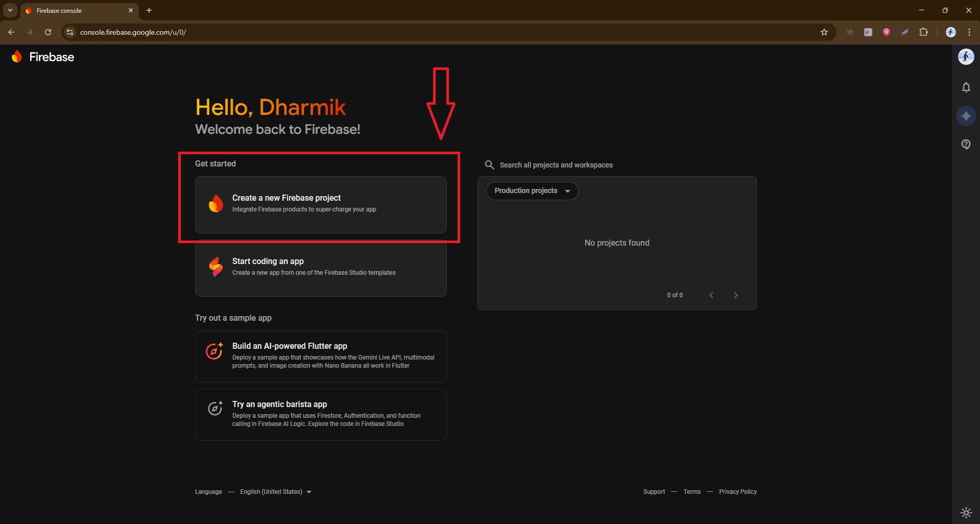Go to previous page of projects list
980x524 pixels.
tap(711, 295)
